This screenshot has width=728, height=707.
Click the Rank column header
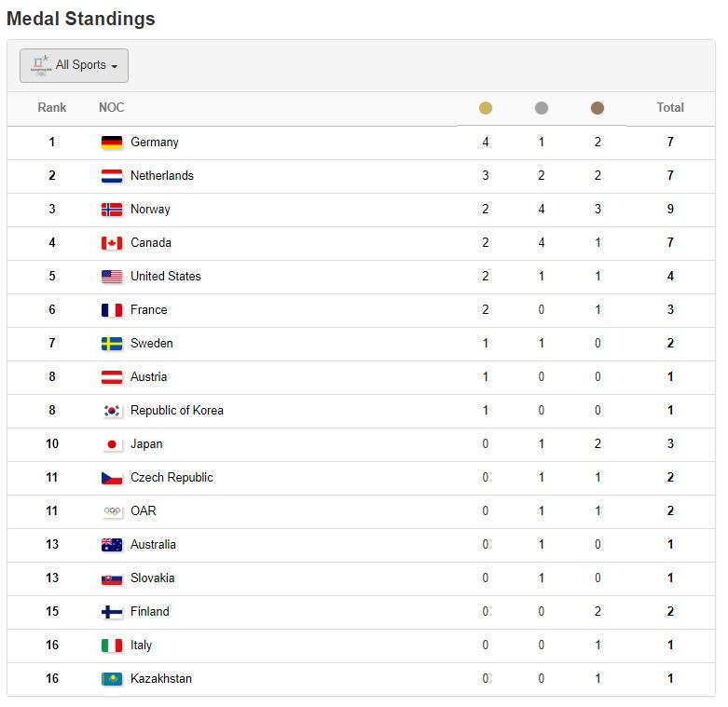coord(52,108)
